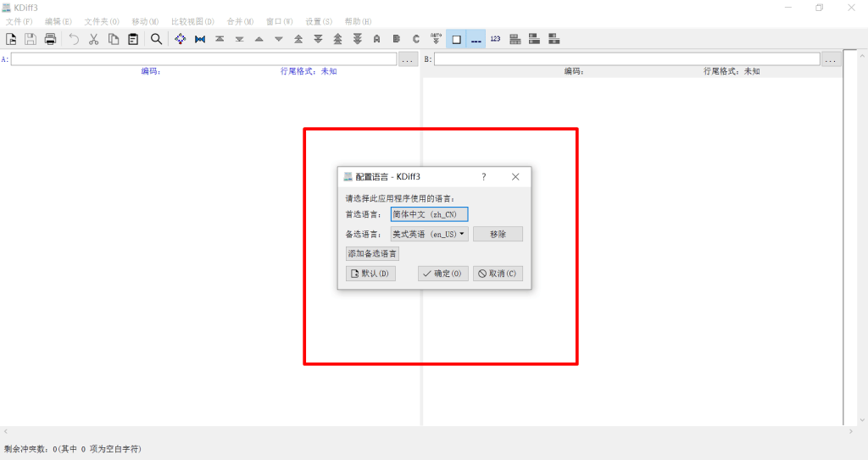Image resolution: width=868 pixels, height=460 pixels.
Task: Open the 首选语言 combo box
Action: tap(430, 214)
